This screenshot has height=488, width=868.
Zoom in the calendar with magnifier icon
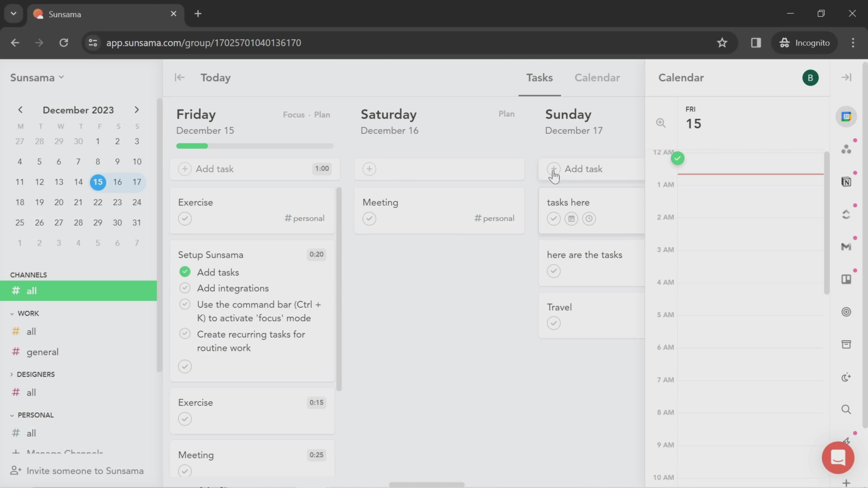[661, 123]
